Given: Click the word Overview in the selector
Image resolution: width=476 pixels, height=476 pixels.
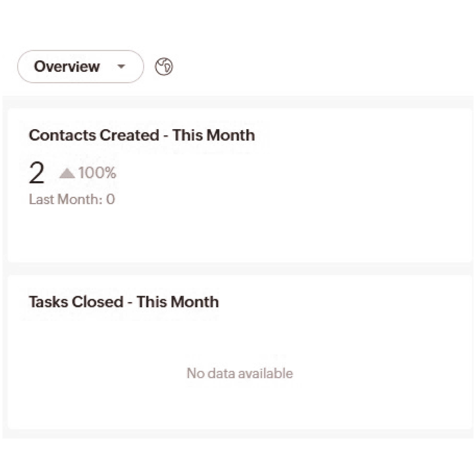Looking at the screenshot, I should tap(67, 67).
